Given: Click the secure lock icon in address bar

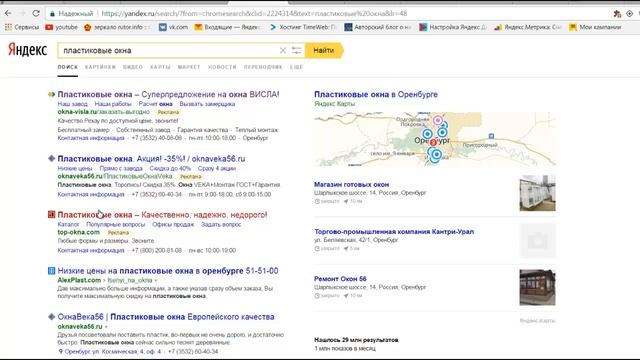Looking at the screenshot, I should [x=52, y=14].
